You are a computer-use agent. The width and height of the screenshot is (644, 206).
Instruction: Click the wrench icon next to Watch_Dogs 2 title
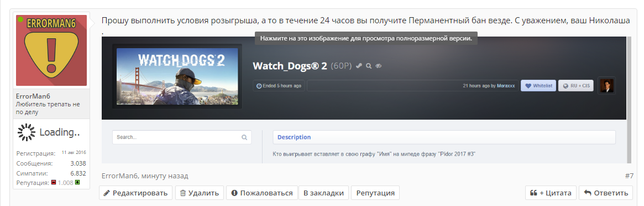[x=359, y=65]
